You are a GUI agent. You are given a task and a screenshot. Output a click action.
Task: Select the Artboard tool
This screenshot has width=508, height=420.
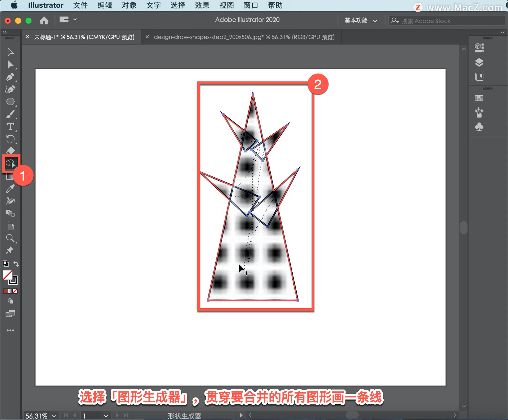pos(10,226)
